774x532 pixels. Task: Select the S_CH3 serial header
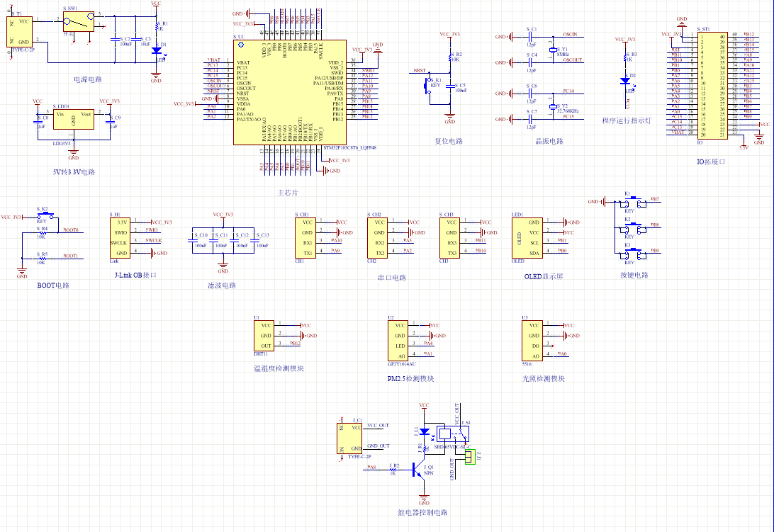(x=449, y=238)
